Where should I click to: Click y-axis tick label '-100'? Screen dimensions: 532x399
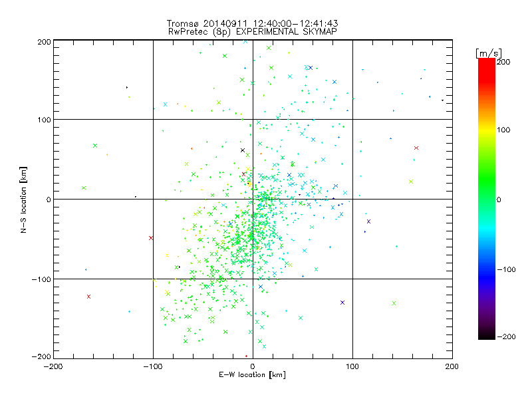point(41,279)
